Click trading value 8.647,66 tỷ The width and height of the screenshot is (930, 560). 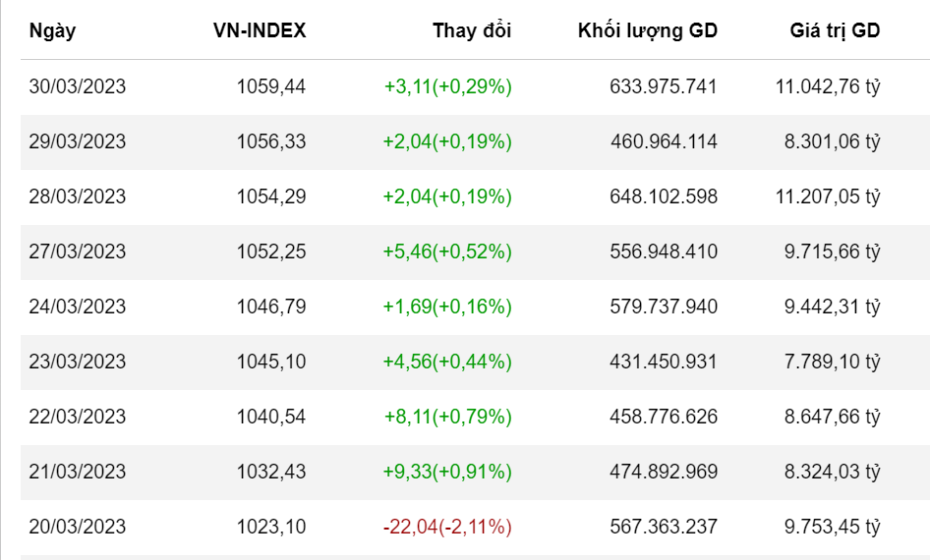(832, 418)
